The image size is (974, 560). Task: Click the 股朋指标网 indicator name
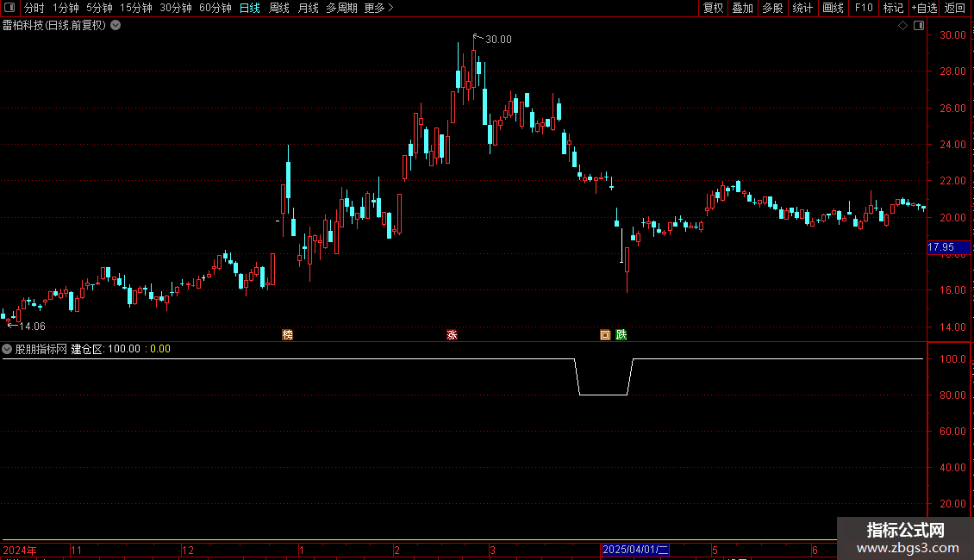41,349
